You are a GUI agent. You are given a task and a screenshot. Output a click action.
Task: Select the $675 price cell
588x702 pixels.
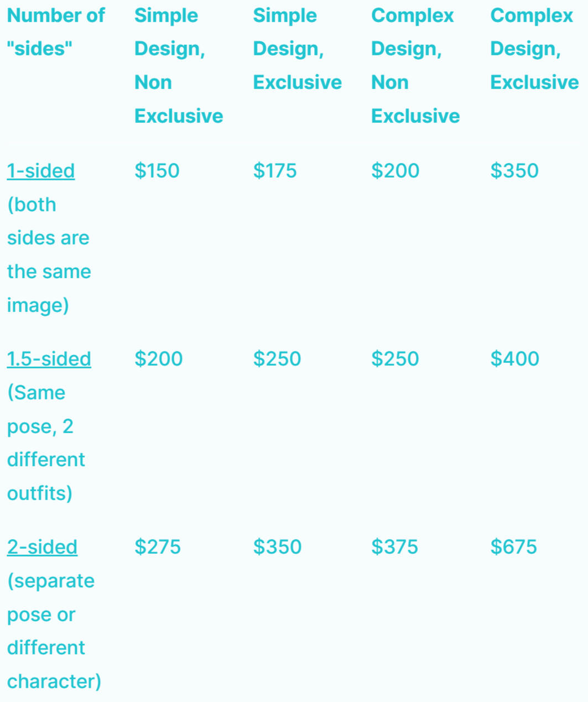point(513,547)
